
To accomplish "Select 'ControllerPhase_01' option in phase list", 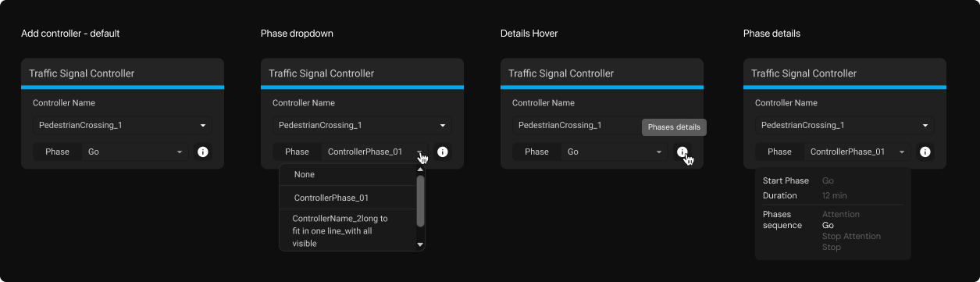I will click(x=347, y=198).
